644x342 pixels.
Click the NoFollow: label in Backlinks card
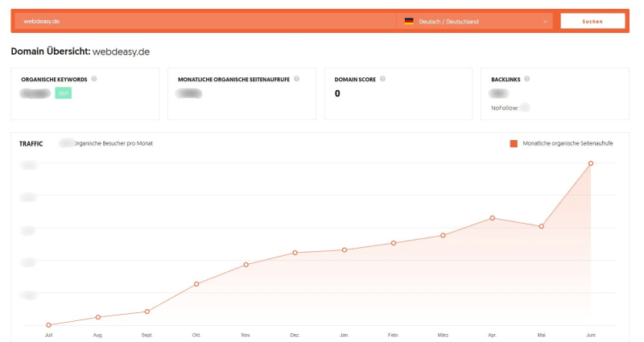click(x=505, y=108)
